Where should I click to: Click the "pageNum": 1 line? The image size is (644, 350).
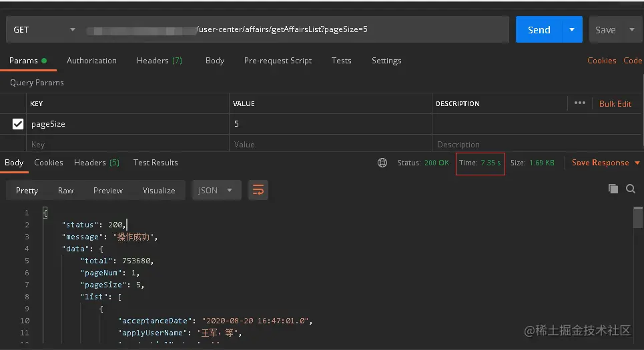point(110,273)
